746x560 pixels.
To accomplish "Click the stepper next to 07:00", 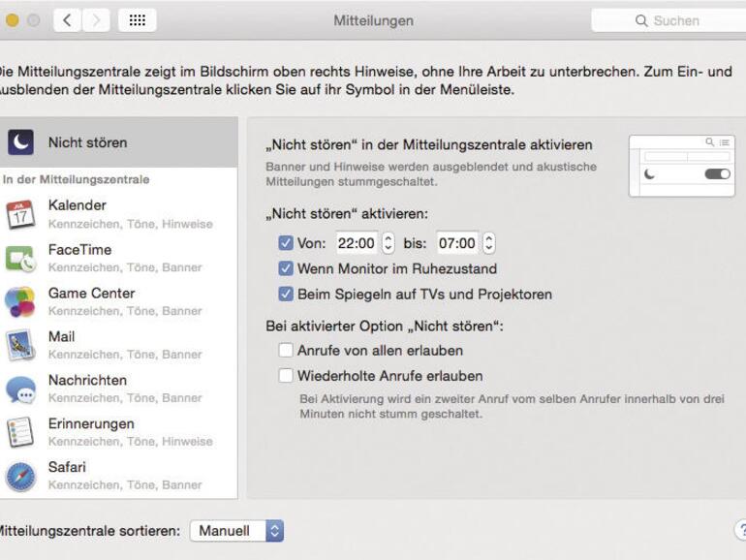I will coord(488,242).
